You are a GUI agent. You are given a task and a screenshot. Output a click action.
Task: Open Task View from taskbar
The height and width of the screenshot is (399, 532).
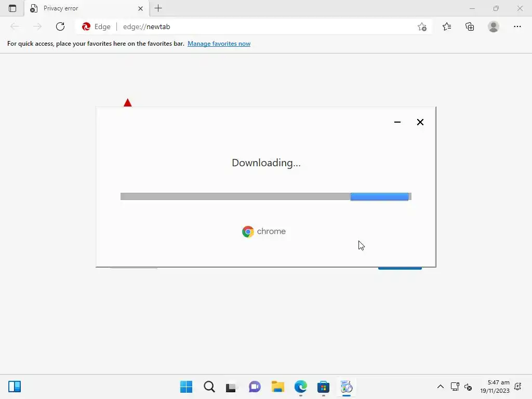pyautogui.click(x=232, y=387)
